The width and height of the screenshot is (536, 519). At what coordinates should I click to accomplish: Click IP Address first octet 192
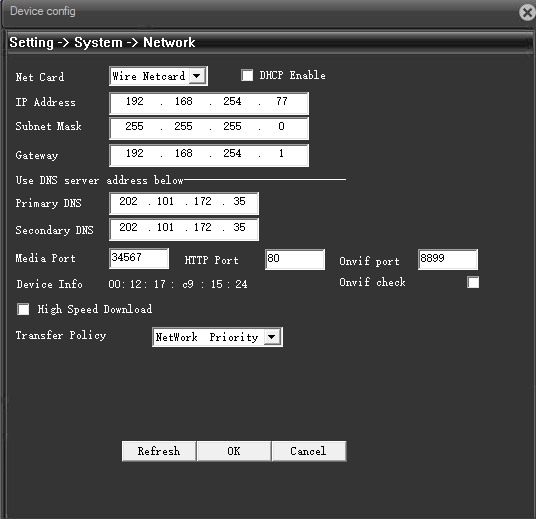click(135, 102)
